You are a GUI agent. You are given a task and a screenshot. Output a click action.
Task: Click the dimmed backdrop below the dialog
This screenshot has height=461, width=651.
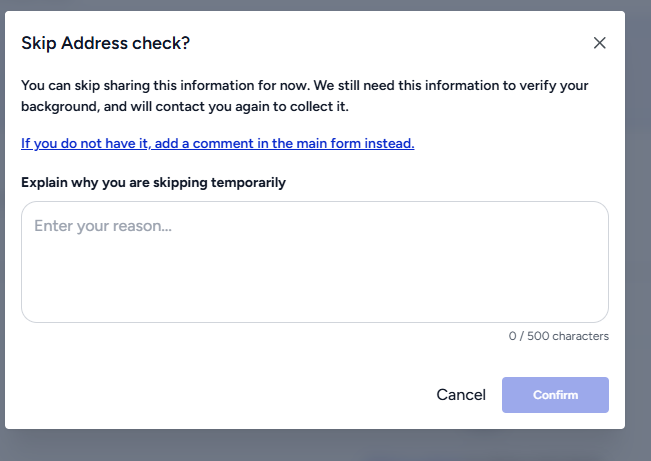pyautogui.click(x=325, y=447)
